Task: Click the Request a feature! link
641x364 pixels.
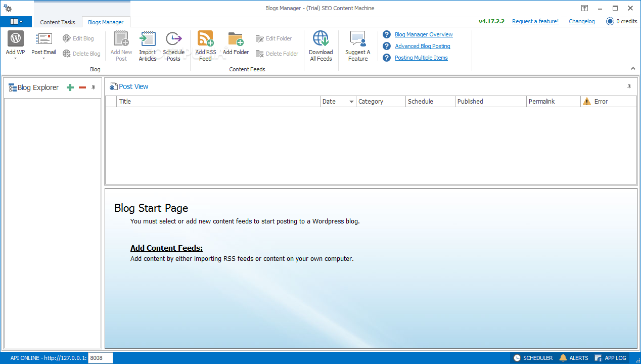Action: pos(535,21)
